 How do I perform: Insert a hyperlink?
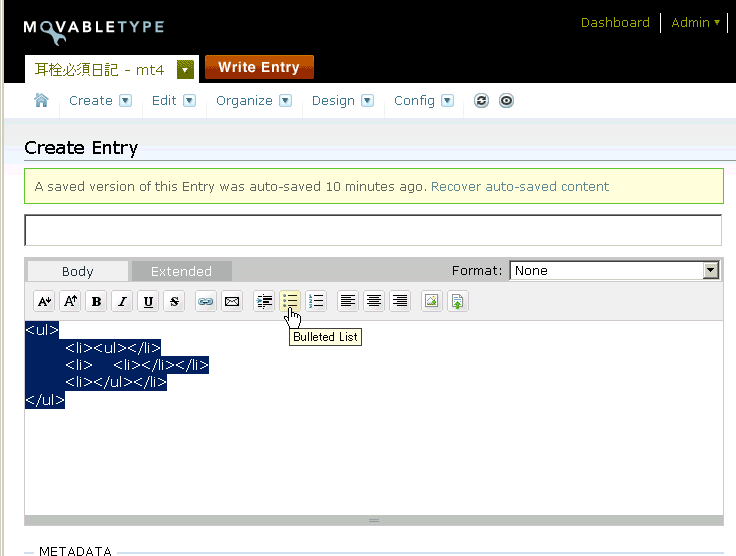point(206,301)
